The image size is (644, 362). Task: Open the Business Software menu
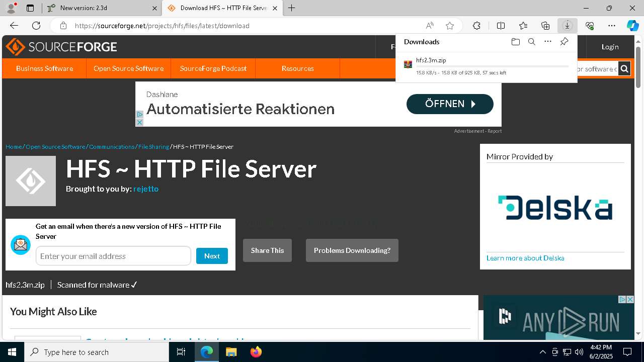coord(44,68)
